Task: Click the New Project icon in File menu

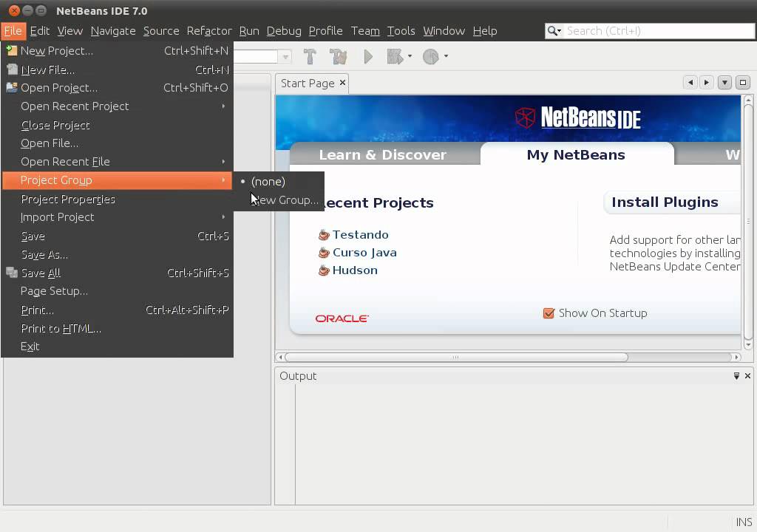Action: [x=12, y=50]
